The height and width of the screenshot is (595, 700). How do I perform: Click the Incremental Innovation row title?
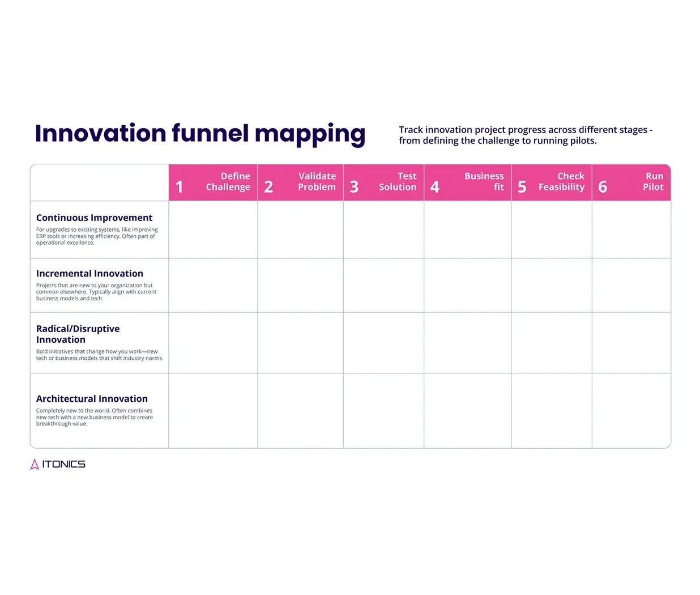point(89,274)
